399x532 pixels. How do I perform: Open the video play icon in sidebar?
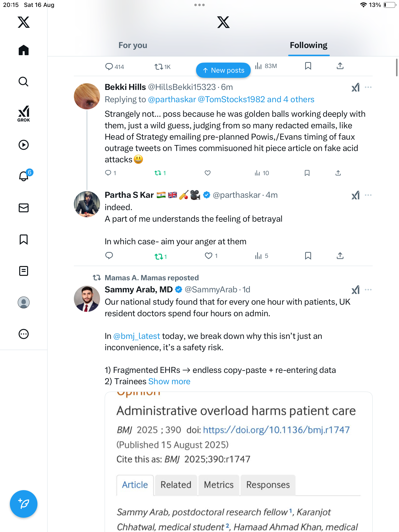[24, 145]
